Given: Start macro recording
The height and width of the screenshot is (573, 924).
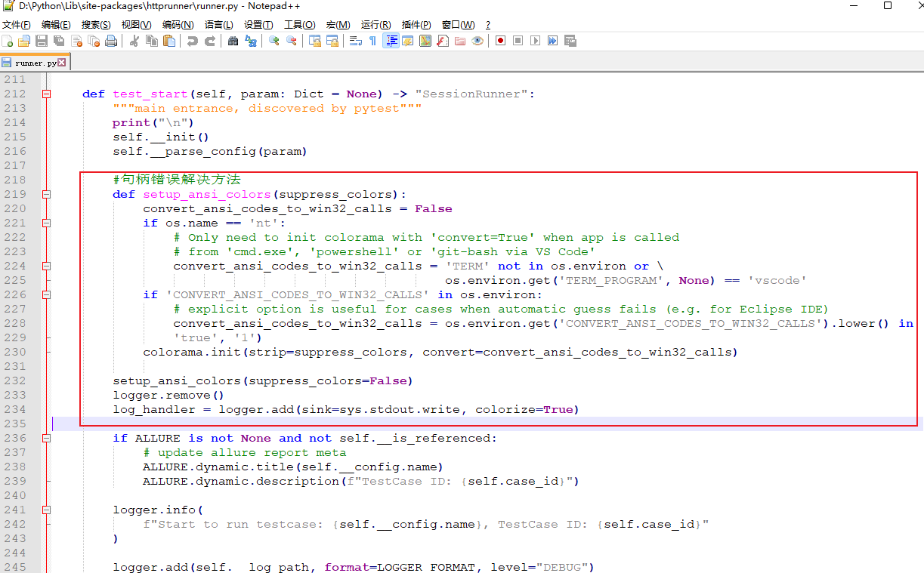Looking at the screenshot, I should pos(501,41).
